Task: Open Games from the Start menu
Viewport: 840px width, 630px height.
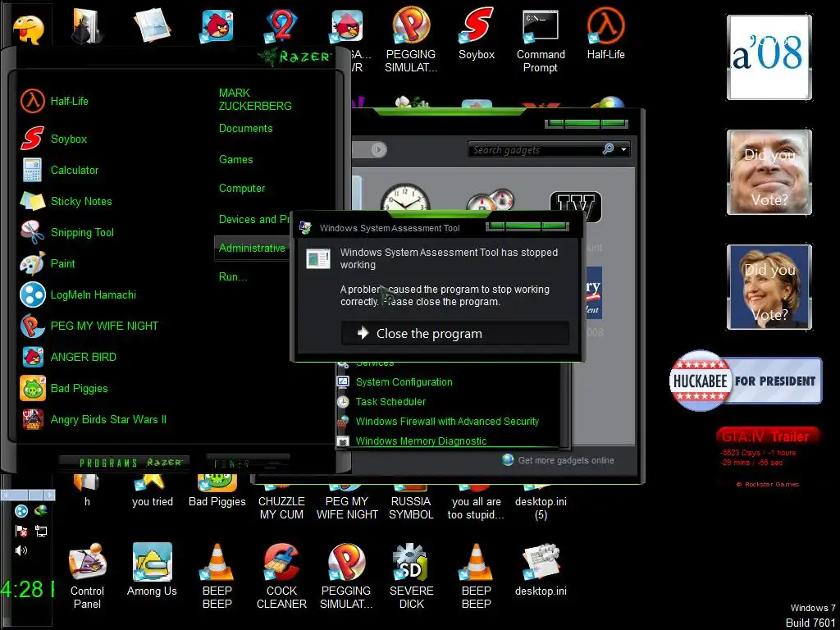Action: tap(235, 160)
